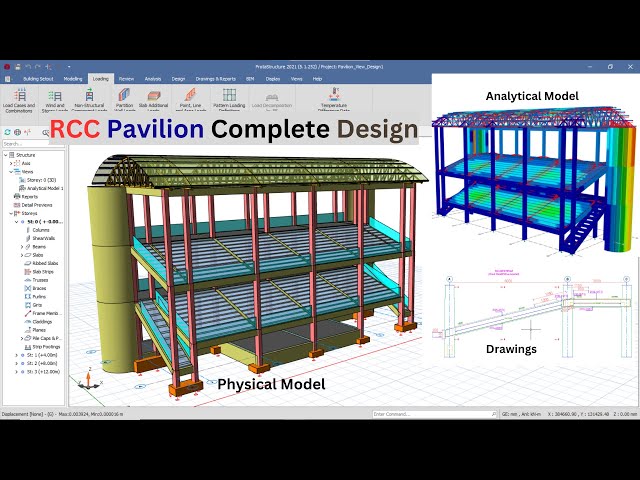640x480 pixels.
Task: Open Pattern Loading Definitions tool
Action: pyautogui.click(x=229, y=100)
